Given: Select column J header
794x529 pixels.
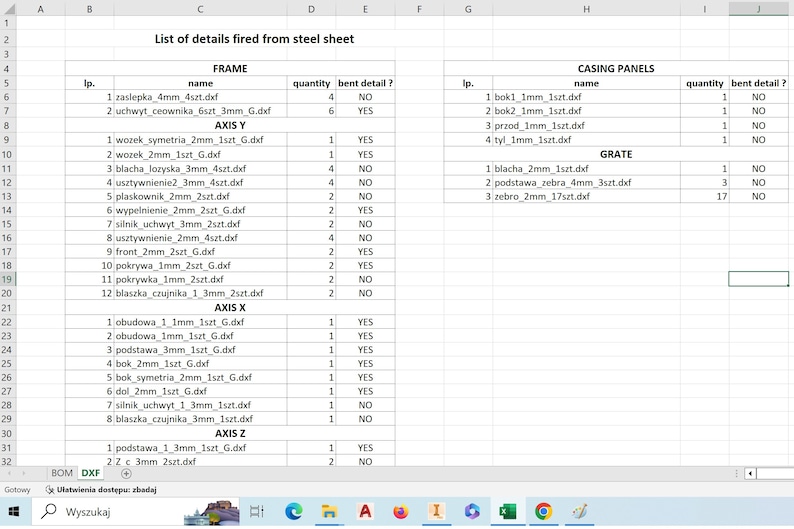Looking at the screenshot, I should coord(759,9).
